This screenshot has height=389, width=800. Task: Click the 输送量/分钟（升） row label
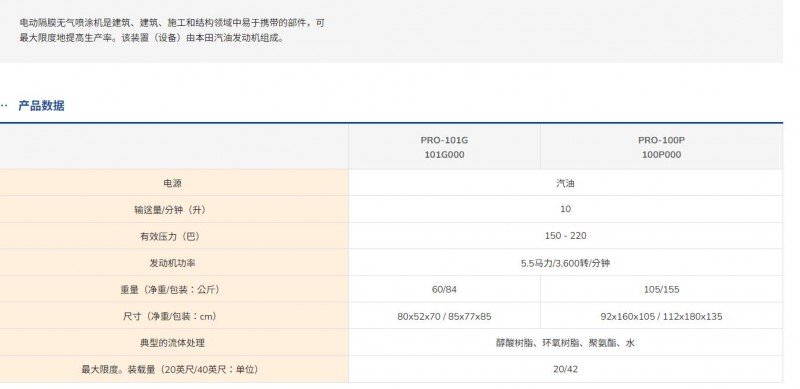pyautogui.click(x=172, y=210)
